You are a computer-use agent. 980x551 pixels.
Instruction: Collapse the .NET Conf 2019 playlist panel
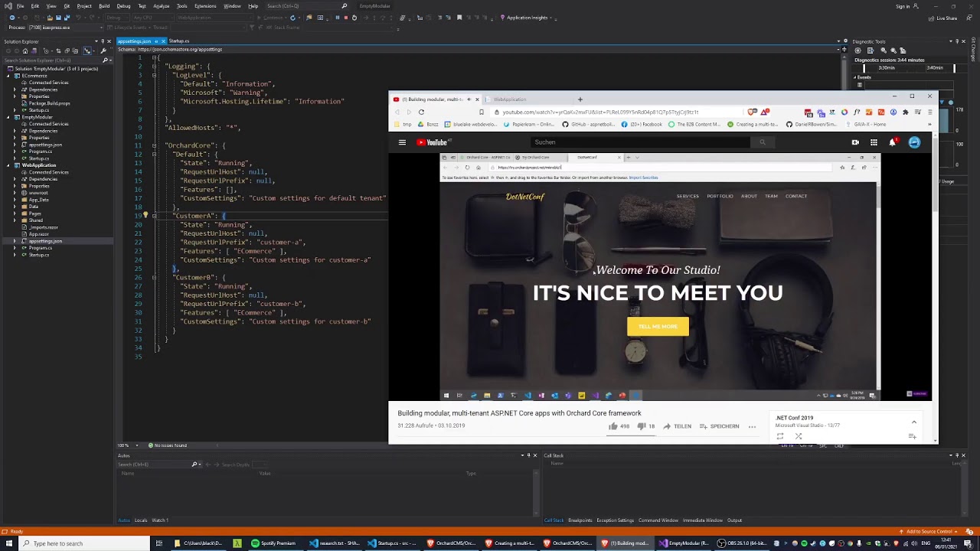pos(913,422)
